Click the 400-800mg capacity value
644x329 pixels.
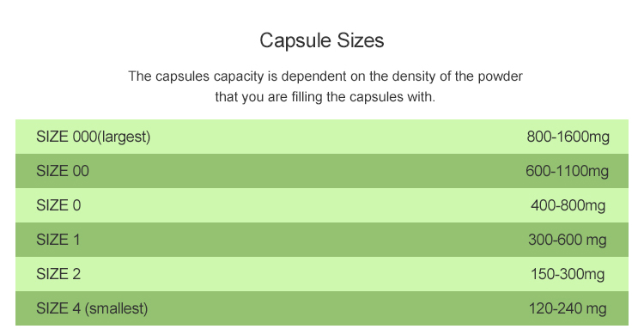(x=568, y=205)
